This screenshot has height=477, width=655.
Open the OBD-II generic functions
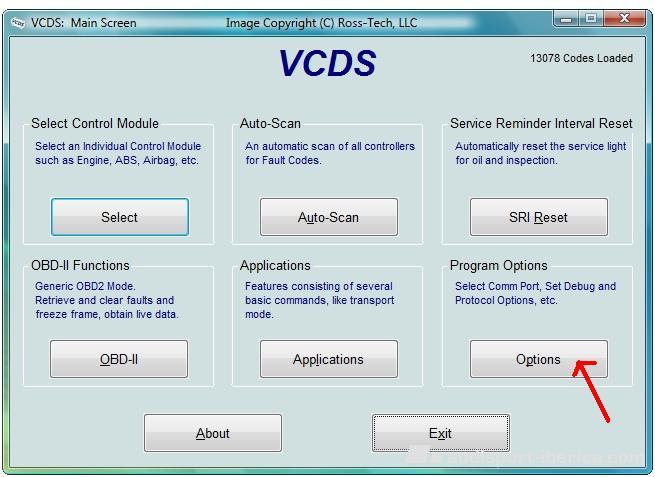pyautogui.click(x=119, y=359)
